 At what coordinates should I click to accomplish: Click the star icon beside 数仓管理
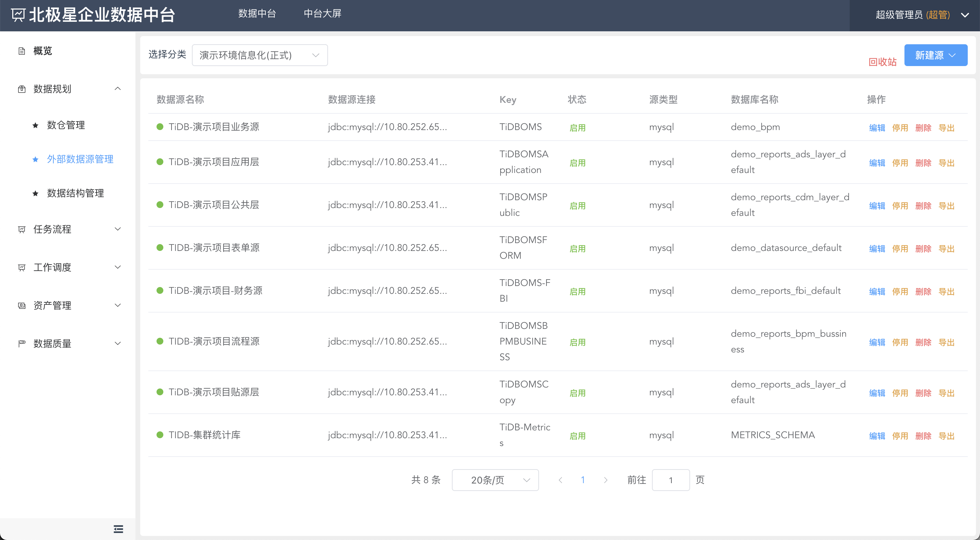pos(35,125)
